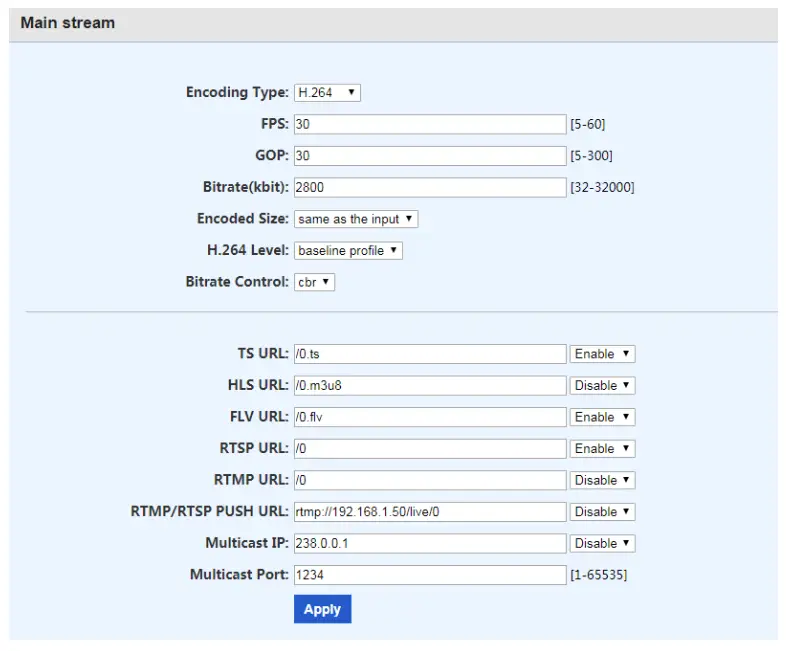Open the FLV URL Enable dropdown
Viewport: 790px width, 651px height.
(603, 417)
